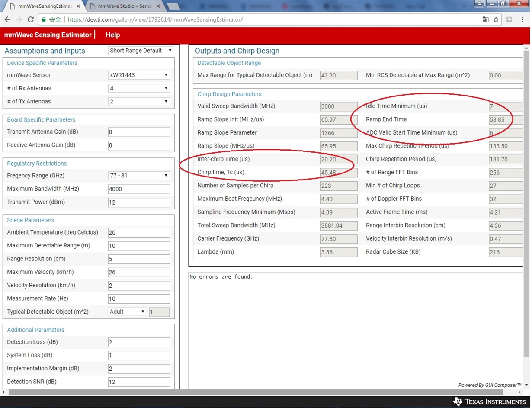Close the mmWave Studio tab
532x408 pixels.
coord(157,6)
